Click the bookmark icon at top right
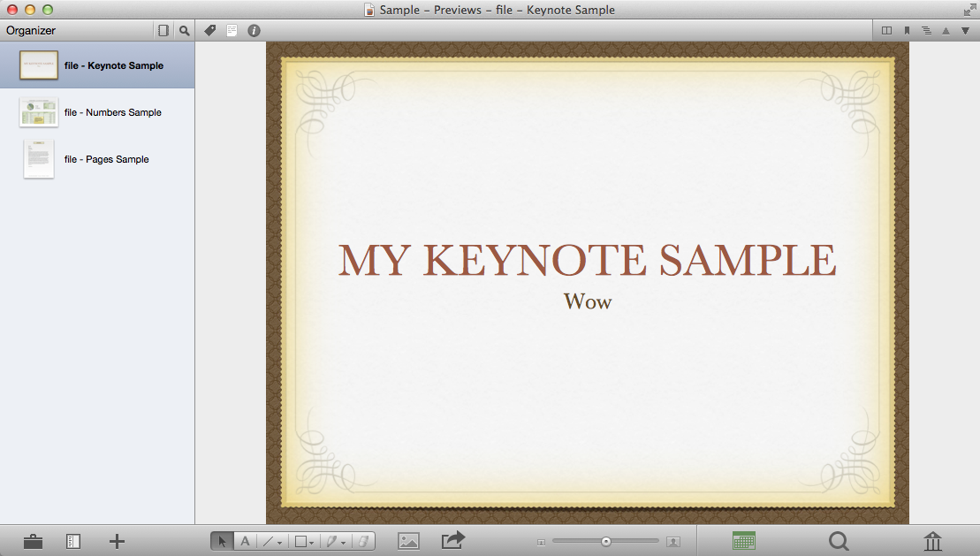This screenshot has height=556, width=980. point(907,30)
